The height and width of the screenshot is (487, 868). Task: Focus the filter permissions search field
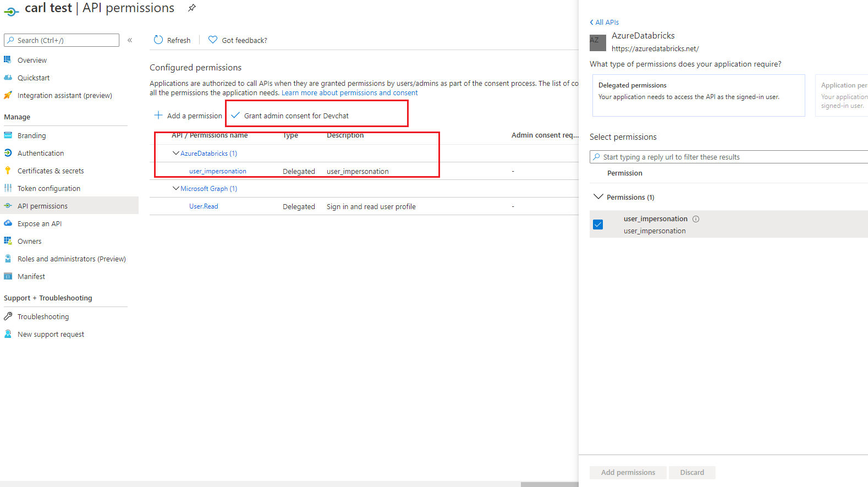(729, 157)
